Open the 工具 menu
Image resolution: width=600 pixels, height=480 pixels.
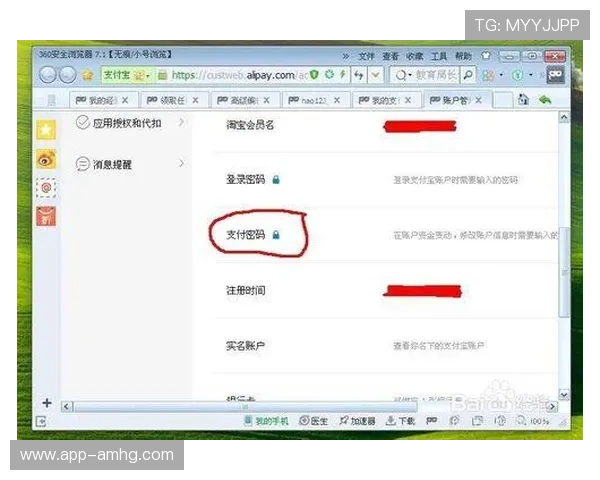click(x=439, y=57)
